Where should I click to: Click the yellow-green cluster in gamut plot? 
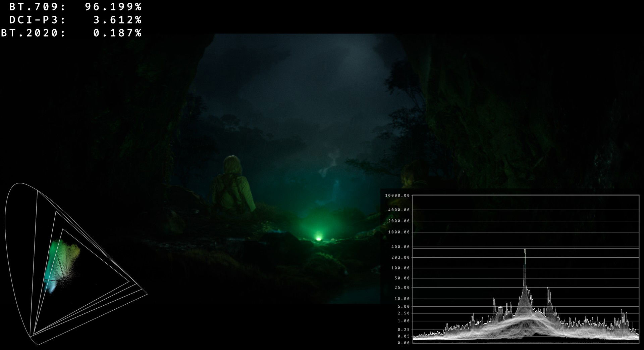(x=74, y=251)
